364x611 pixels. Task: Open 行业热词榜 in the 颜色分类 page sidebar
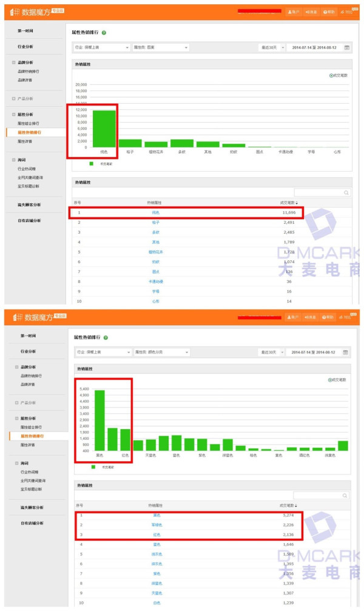pos(29,472)
